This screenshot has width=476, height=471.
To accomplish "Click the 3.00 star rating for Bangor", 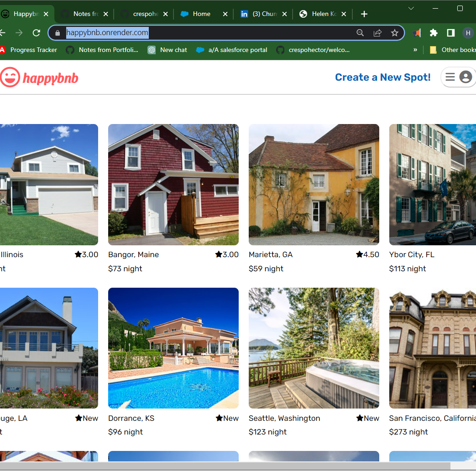I will pos(227,254).
